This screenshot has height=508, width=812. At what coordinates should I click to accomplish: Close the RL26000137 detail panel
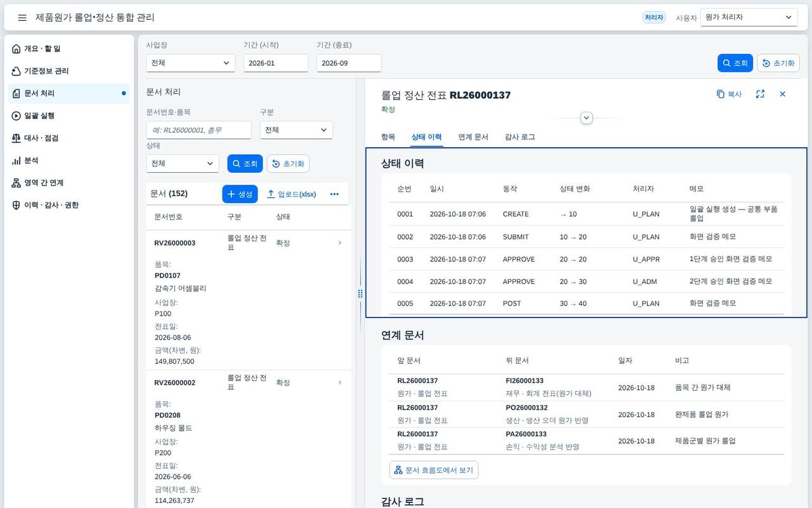(782, 94)
